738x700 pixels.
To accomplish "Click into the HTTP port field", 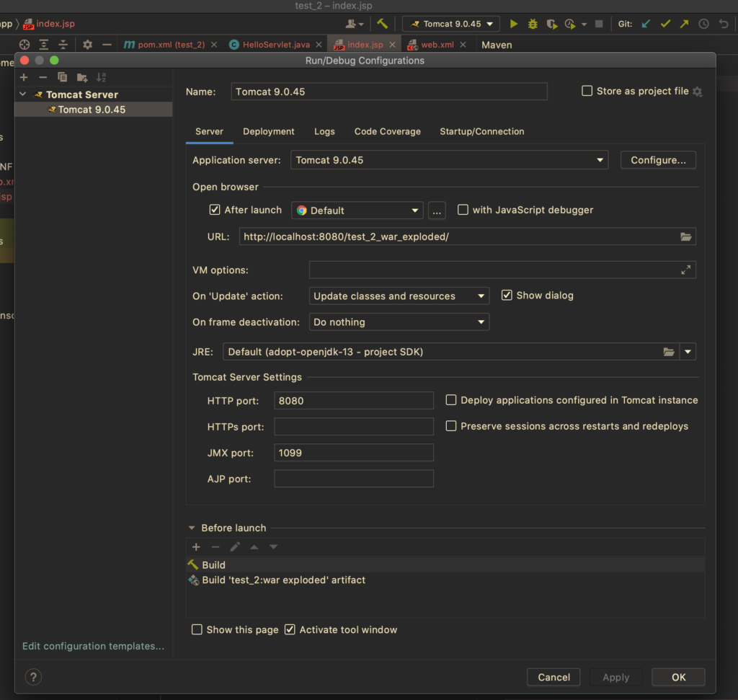I will pos(353,401).
